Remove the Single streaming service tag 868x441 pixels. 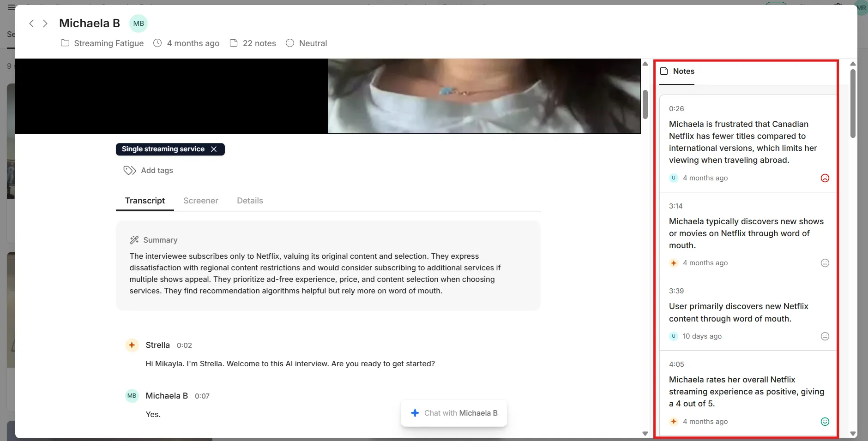214,149
